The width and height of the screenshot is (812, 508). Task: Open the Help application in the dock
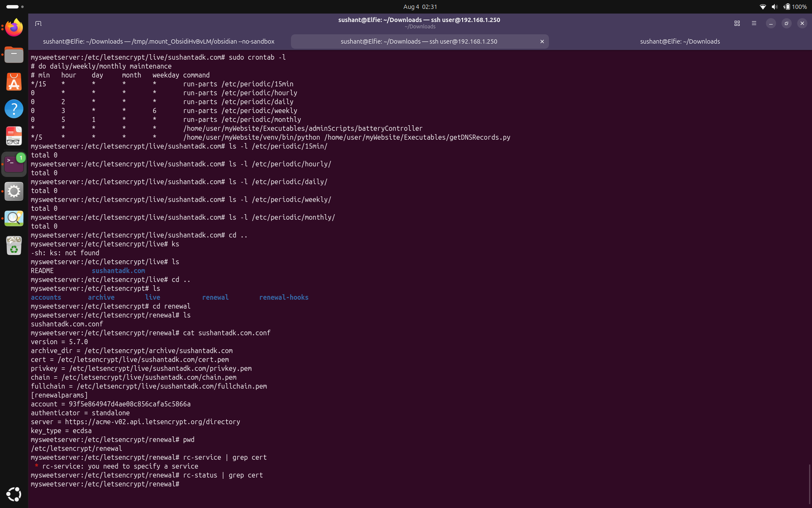[14, 109]
